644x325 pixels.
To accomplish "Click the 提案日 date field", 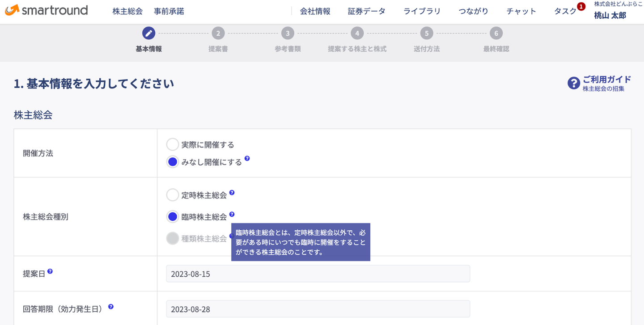I will [318, 274].
